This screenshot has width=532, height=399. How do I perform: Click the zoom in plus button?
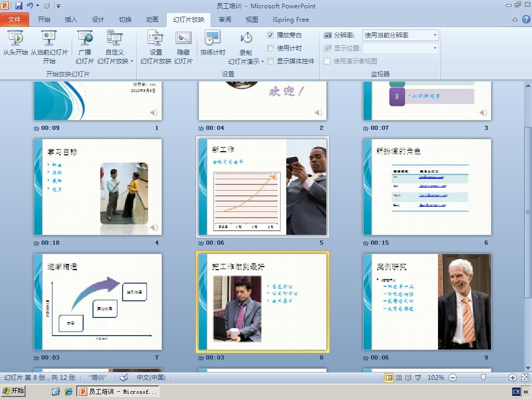click(513, 378)
